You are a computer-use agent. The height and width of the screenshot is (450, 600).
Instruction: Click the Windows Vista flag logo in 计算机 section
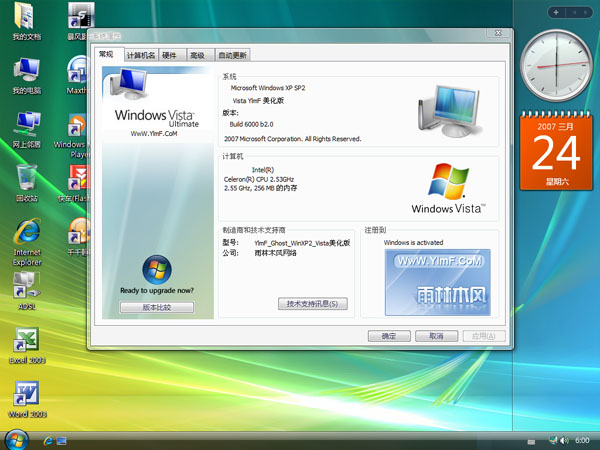(x=448, y=188)
